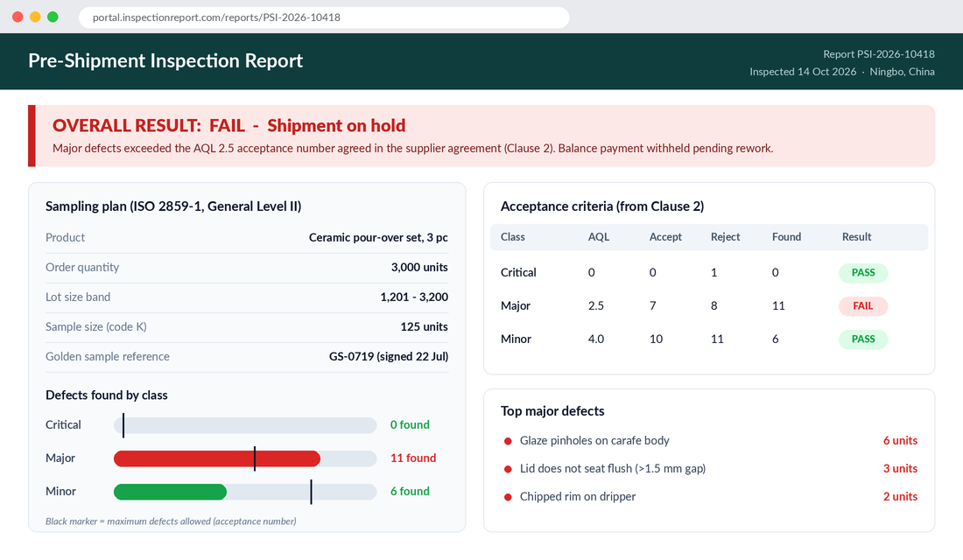Image resolution: width=963 pixels, height=560 pixels.
Task: Click the 6 units defect count
Action: tap(900, 441)
